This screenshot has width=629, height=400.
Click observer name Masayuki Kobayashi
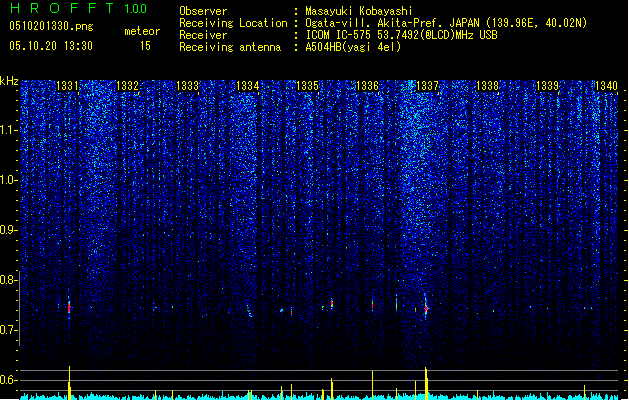[359, 11]
